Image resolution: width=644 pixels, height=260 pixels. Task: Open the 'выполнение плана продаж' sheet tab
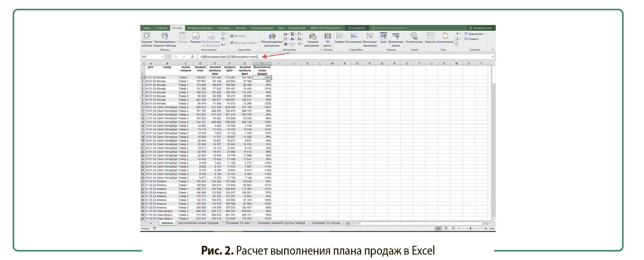pos(198,223)
